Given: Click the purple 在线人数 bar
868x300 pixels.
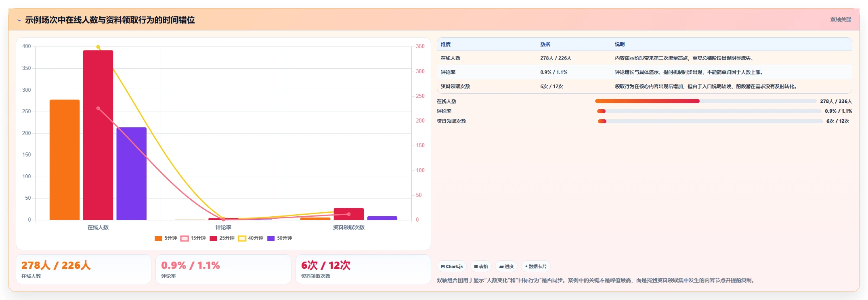Looking at the screenshot, I should 132,174.
